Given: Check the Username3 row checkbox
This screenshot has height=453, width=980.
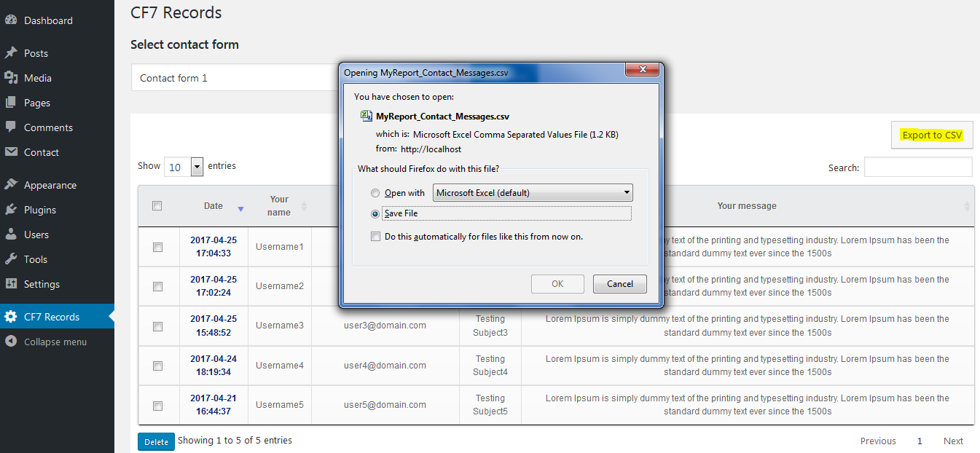Looking at the screenshot, I should 157,326.
